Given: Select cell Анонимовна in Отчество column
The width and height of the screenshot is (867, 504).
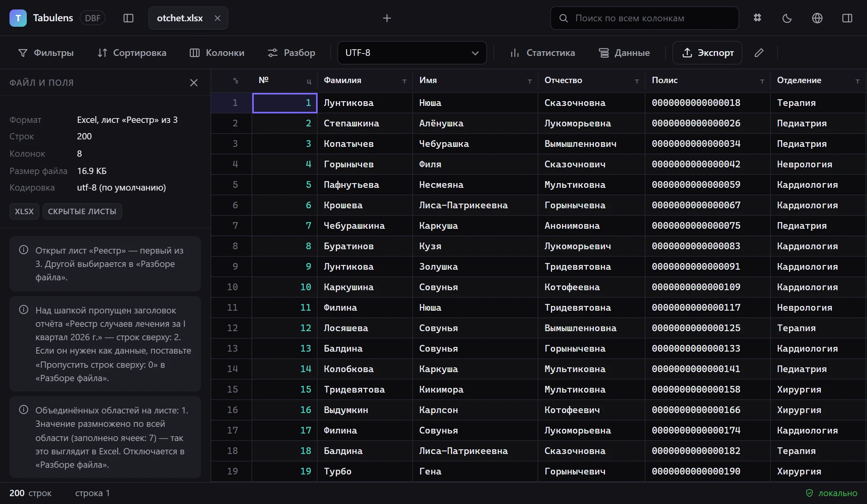Looking at the screenshot, I should [x=592, y=226].
